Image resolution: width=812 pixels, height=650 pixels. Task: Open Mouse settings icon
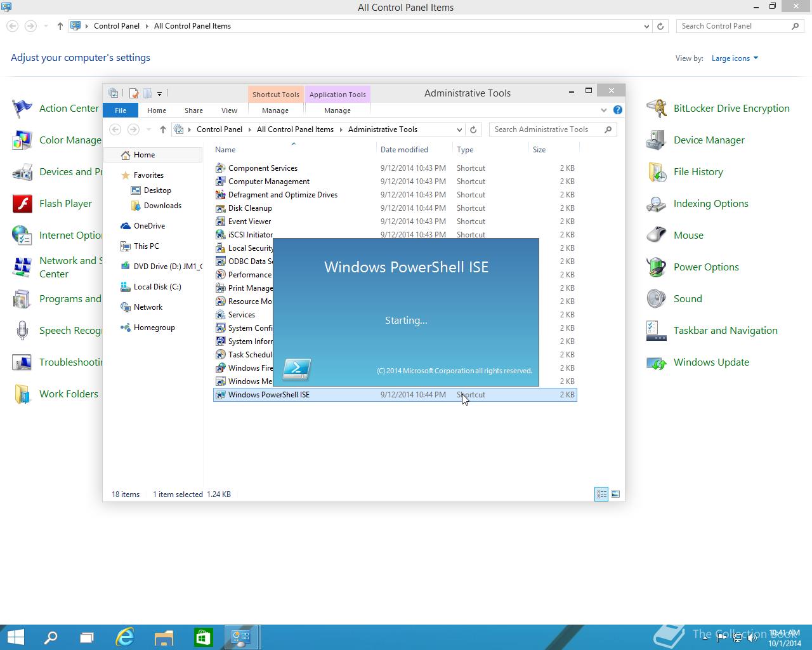tap(657, 235)
